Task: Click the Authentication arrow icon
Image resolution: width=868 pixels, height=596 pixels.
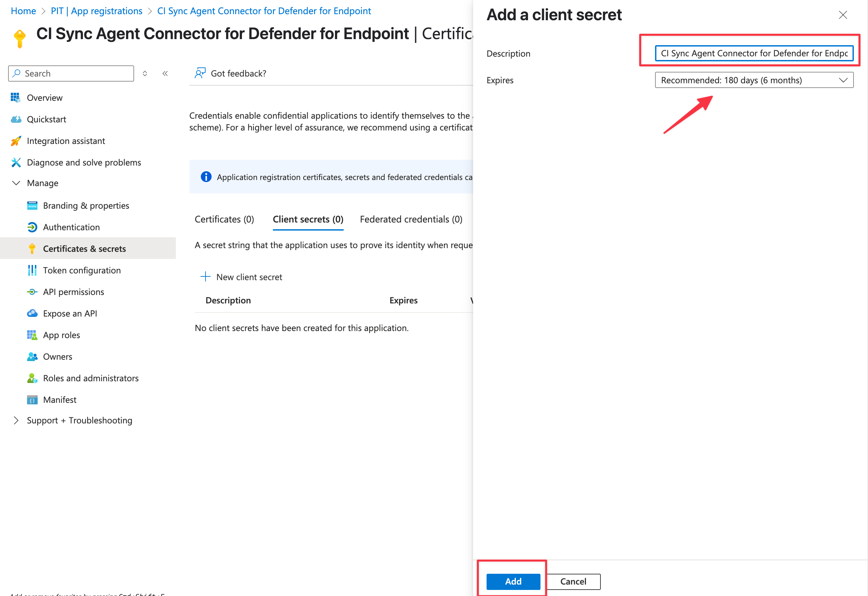Action: [32, 227]
